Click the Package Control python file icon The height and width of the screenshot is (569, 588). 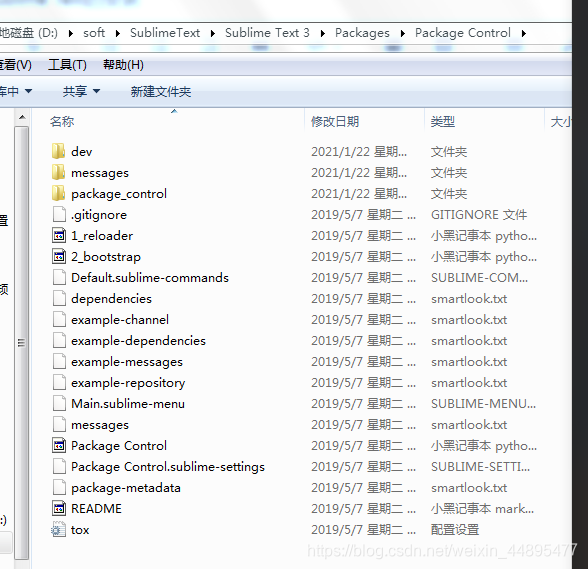pos(59,446)
